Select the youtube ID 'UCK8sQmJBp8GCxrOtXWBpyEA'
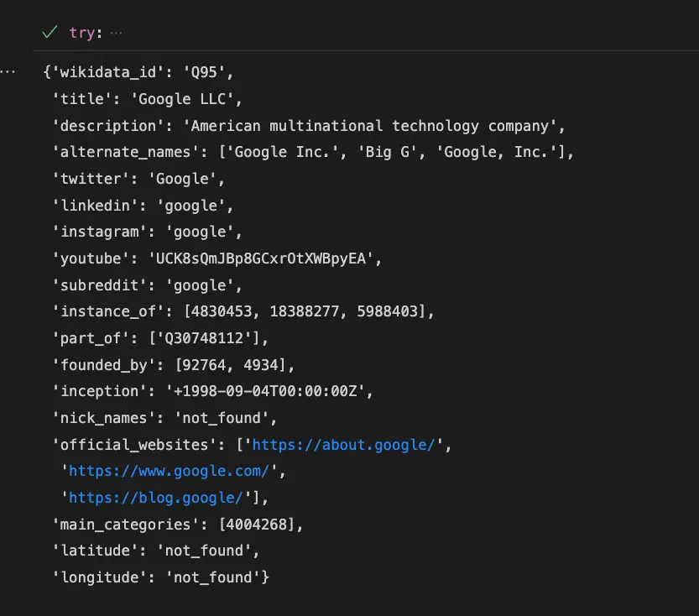Image resolution: width=699 pixels, height=616 pixels. coord(260,259)
